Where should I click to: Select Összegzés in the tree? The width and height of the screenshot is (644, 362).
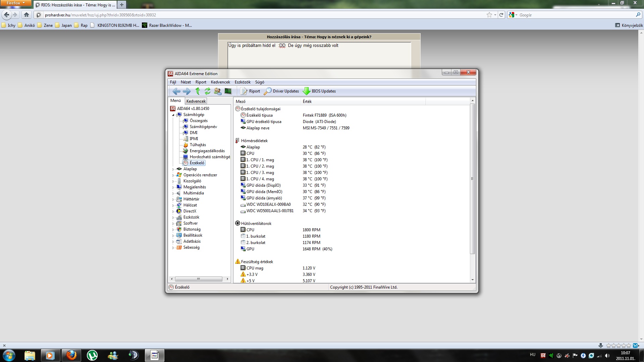point(199,121)
